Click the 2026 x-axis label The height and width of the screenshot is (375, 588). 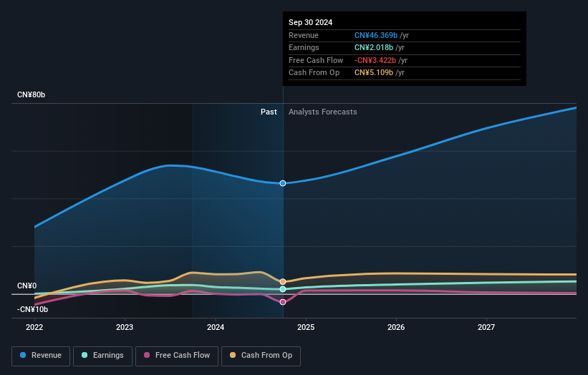(x=396, y=328)
